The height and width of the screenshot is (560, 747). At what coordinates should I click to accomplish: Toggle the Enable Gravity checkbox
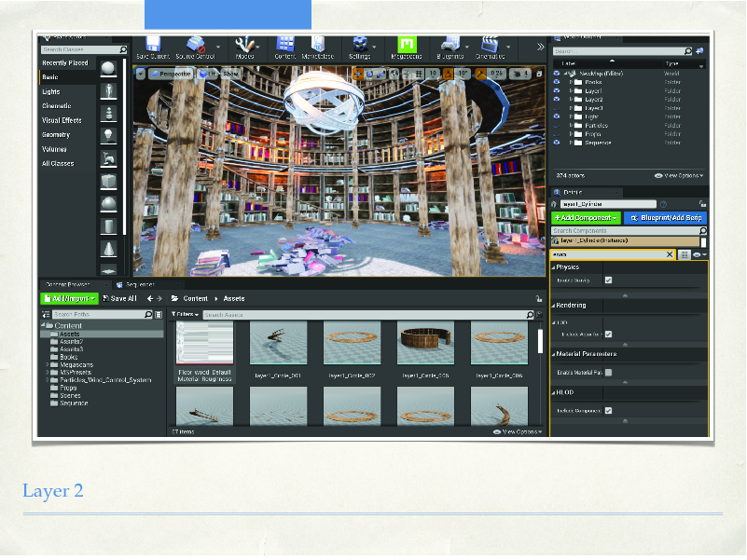(x=608, y=280)
